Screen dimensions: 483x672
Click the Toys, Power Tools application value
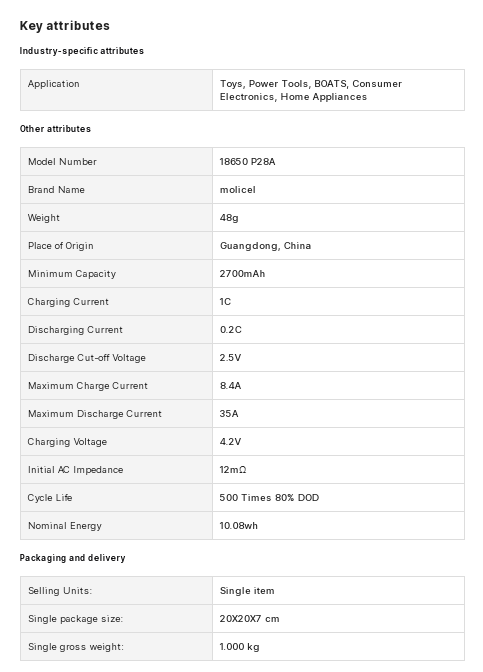coord(311,90)
